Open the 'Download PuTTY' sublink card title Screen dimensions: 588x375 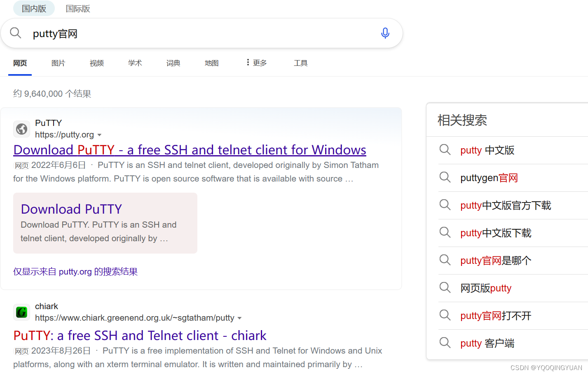pyautogui.click(x=71, y=209)
